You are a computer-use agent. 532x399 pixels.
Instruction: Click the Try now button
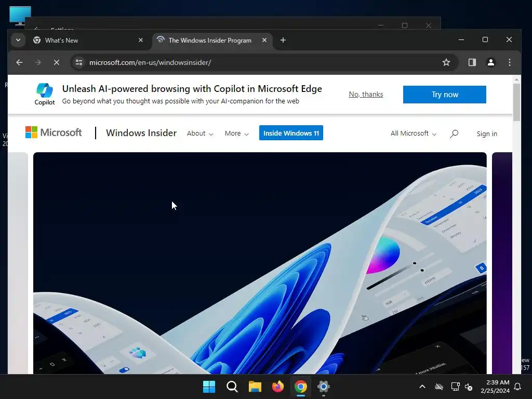tap(445, 95)
